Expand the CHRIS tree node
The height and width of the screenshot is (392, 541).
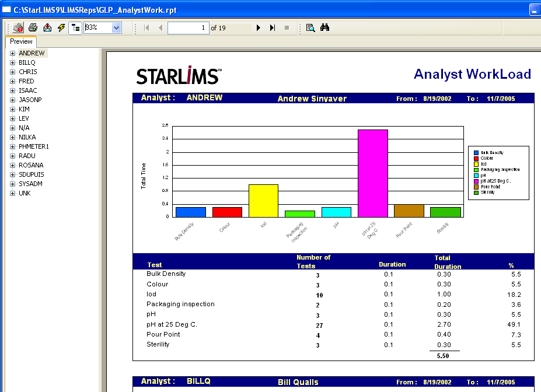(12, 72)
